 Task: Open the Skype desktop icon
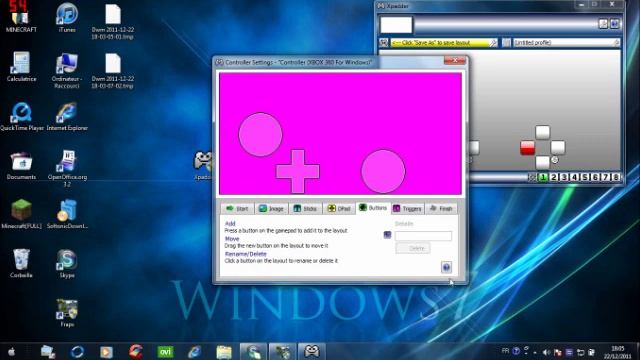tap(67, 263)
